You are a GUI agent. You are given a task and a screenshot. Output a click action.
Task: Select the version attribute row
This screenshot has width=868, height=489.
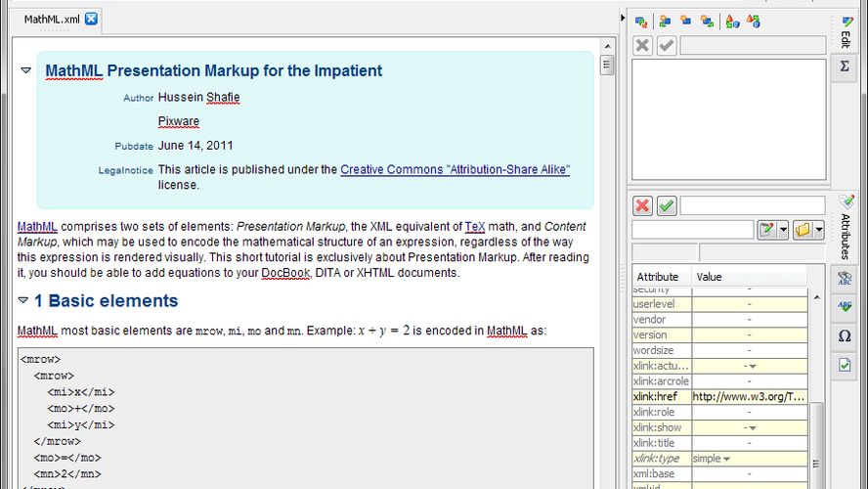point(719,335)
